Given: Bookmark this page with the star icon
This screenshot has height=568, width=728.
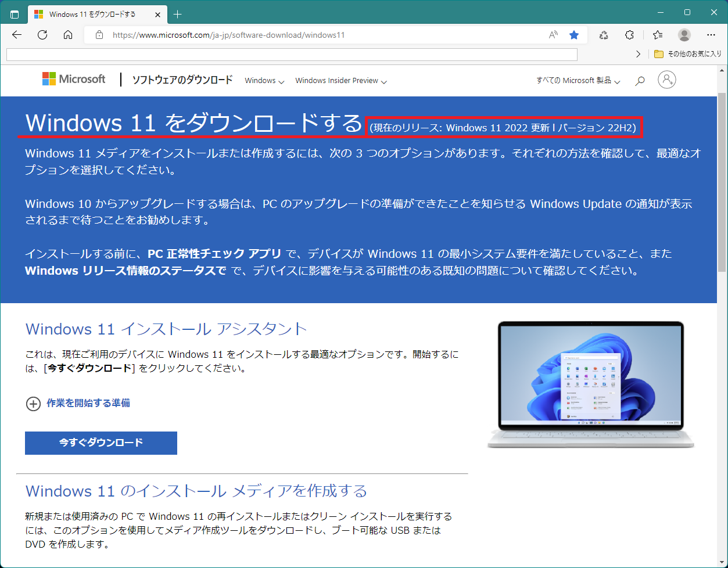Looking at the screenshot, I should tap(574, 35).
